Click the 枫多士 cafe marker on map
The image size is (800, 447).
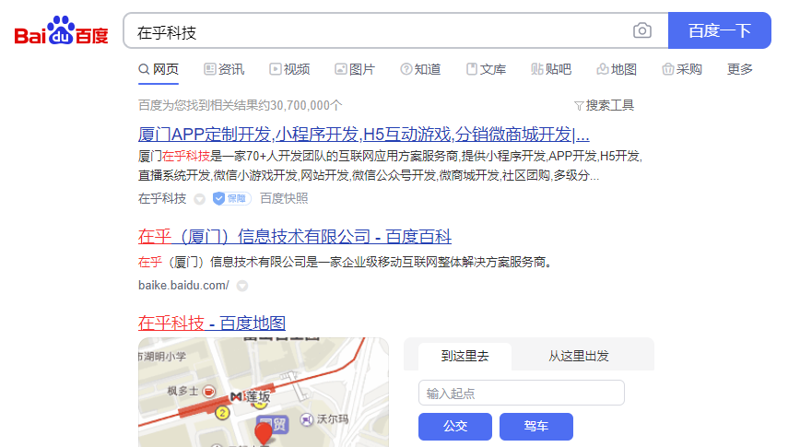point(209,391)
